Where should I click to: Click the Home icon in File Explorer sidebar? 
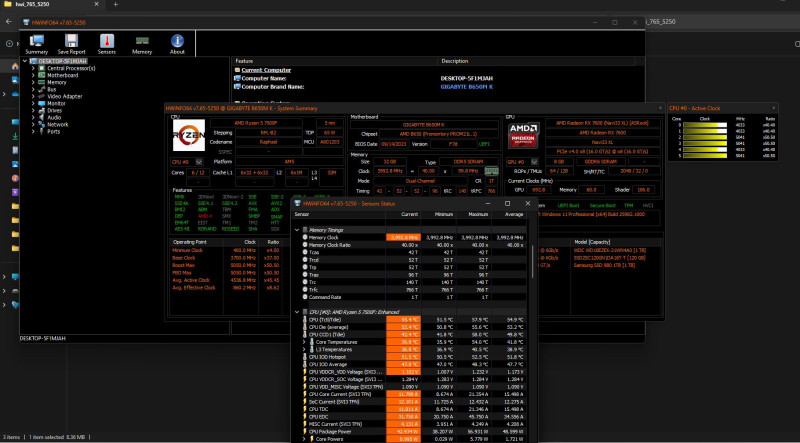click(x=15, y=66)
